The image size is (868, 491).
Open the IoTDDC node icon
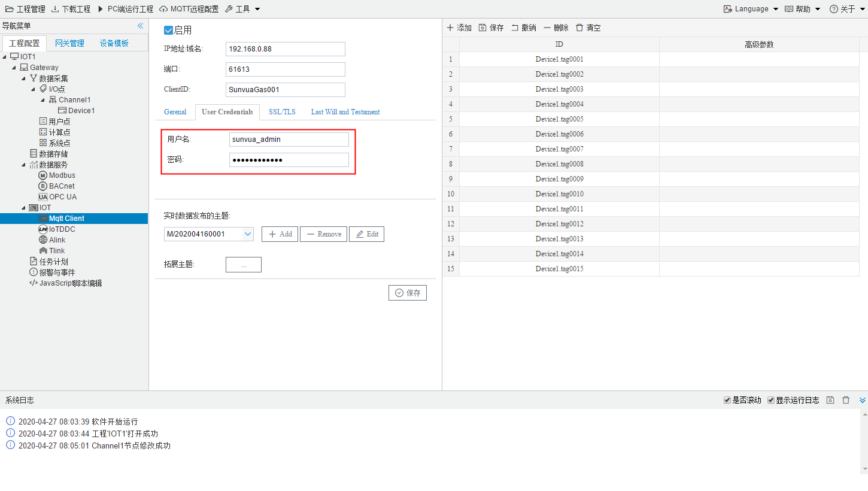(43, 229)
